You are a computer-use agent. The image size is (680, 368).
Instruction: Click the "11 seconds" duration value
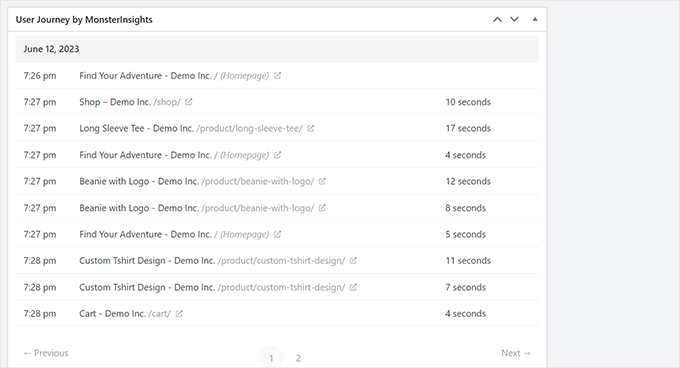point(468,261)
